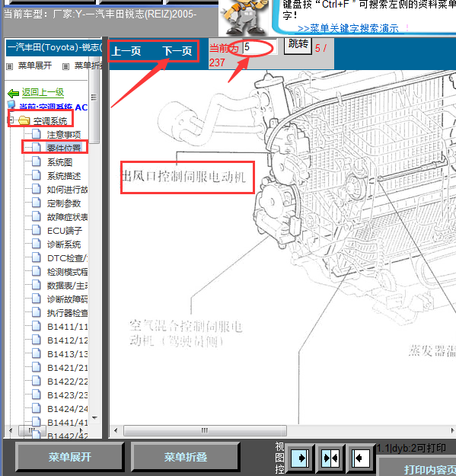The height and width of the screenshot is (476, 456).
Task: Click the 出风口控制伺服电动机 diagram label
Action: [x=183, y=176]
